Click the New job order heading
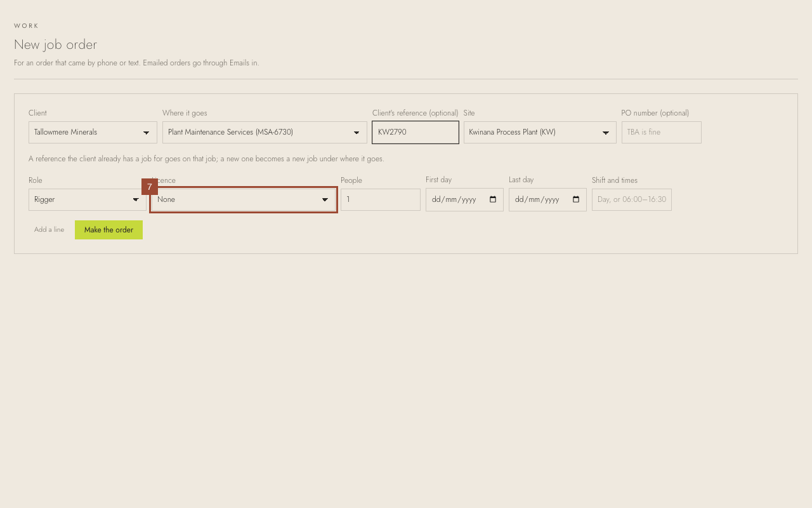Image resolution: width=812 pixels, height=508 pixels. click(56, 44)
